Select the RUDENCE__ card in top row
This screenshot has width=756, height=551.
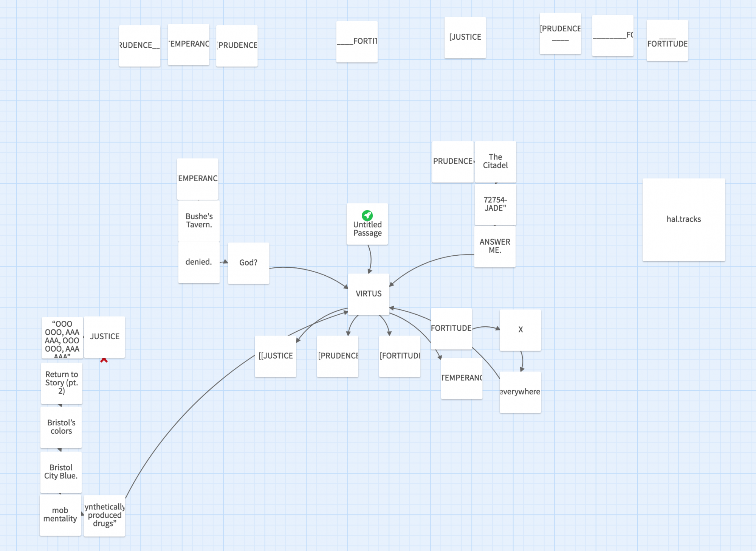[x=139, y=46]
